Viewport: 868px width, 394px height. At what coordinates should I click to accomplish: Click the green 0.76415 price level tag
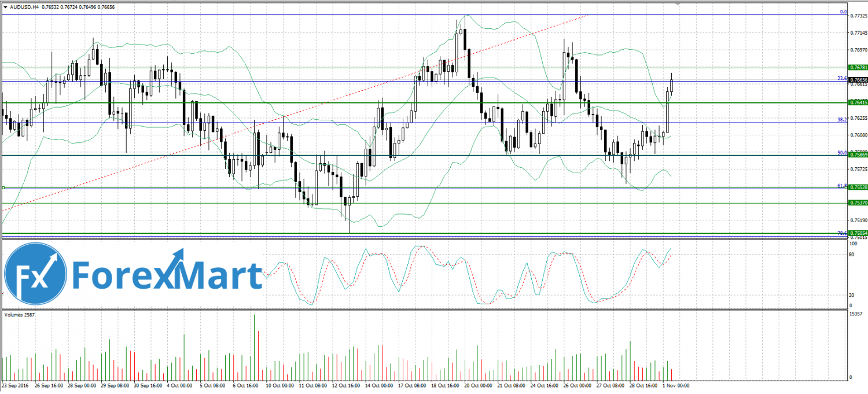click(x=857, y=102)
